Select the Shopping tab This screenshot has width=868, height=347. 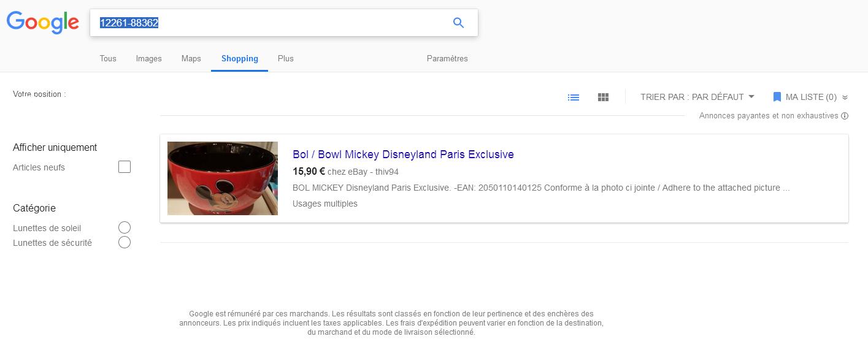(240, 59)
